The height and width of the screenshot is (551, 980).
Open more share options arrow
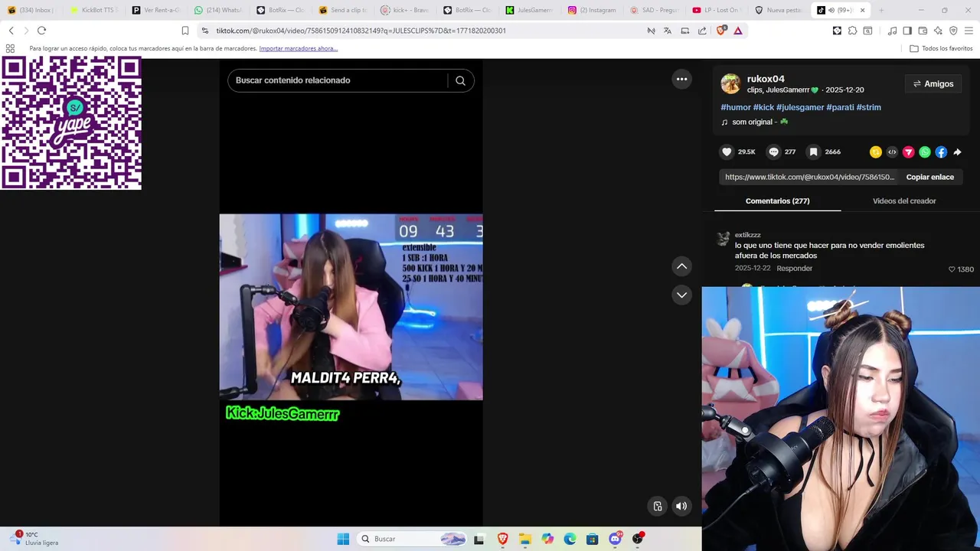[957, 152]
